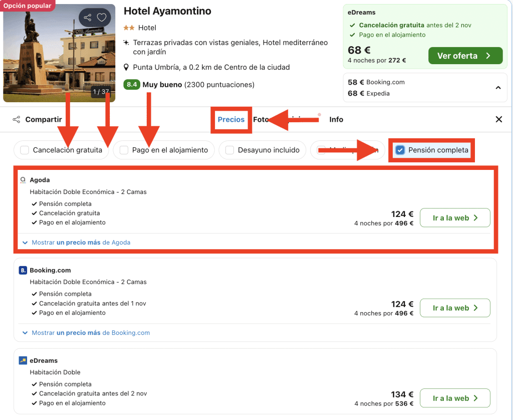The width and height of the screenshot is (513, 420).
Task: Click the heart favorite icon on hotel photo
Action: coord(102,18)
